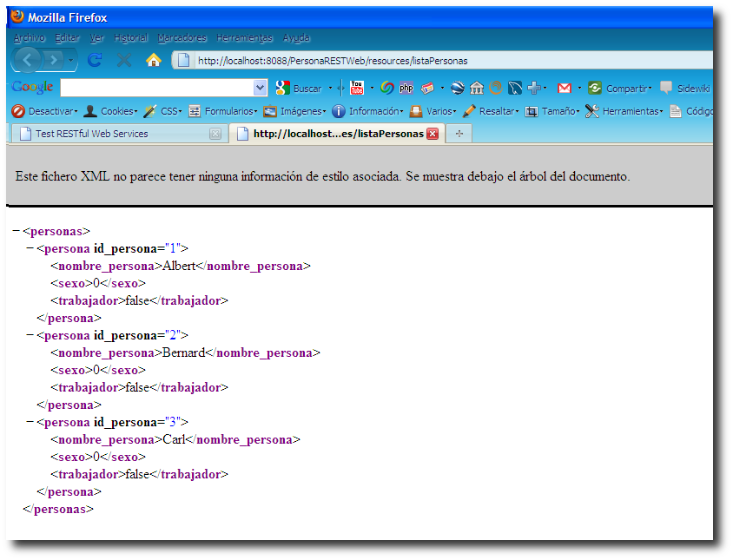Open the Historial menu

click(x=130, y=37)
